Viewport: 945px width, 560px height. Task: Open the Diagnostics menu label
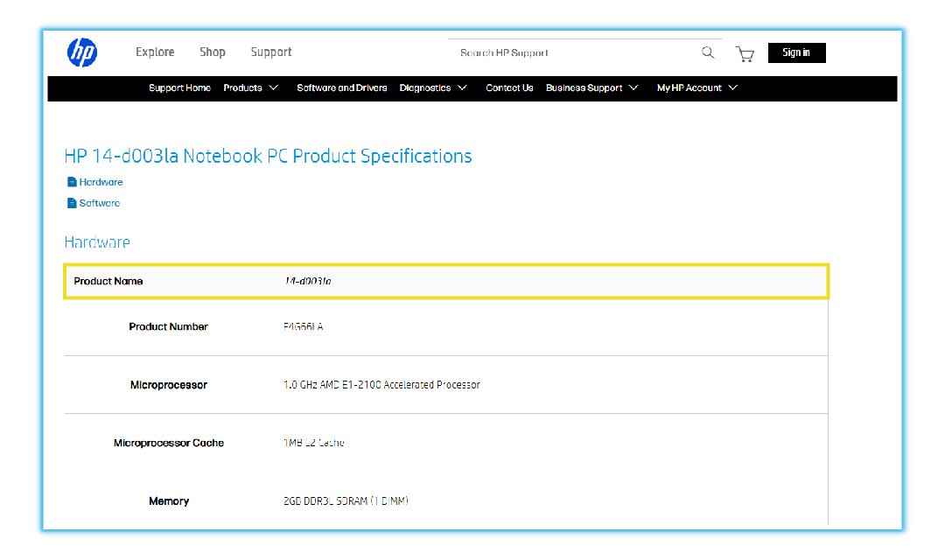pos(425,88)
